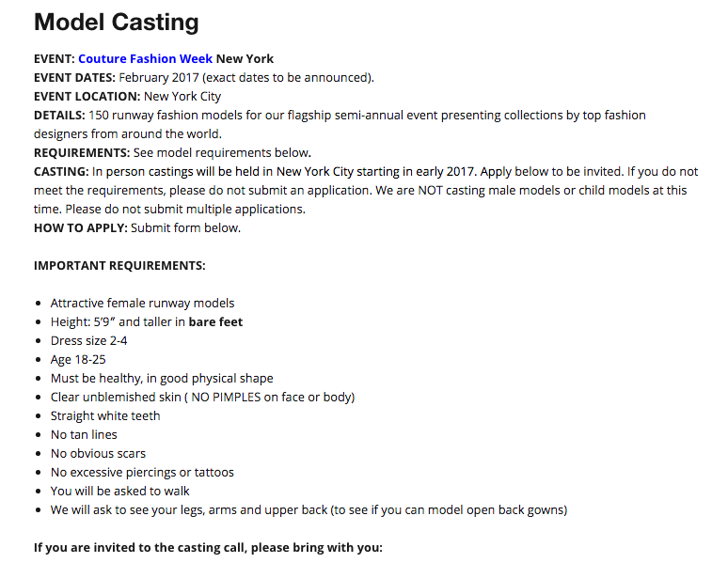This screenshot has height=563, width=728.
Task: Click the Model Casting page heading
Action: point(117,22)
